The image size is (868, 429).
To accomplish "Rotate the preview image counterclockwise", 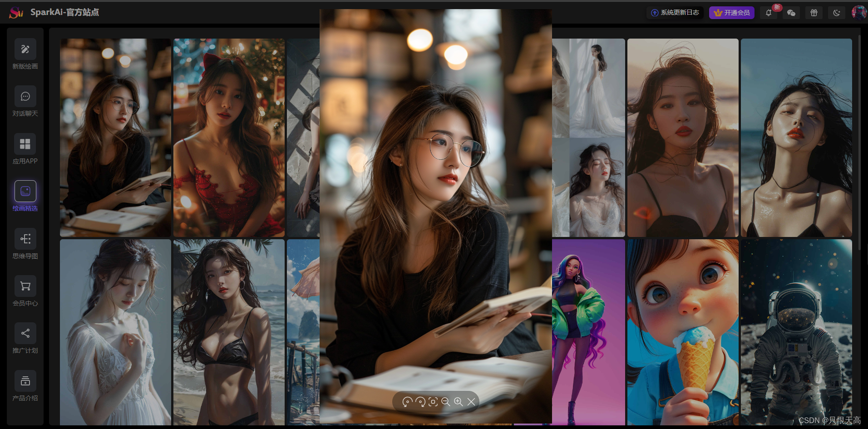I will click(407, 402).
